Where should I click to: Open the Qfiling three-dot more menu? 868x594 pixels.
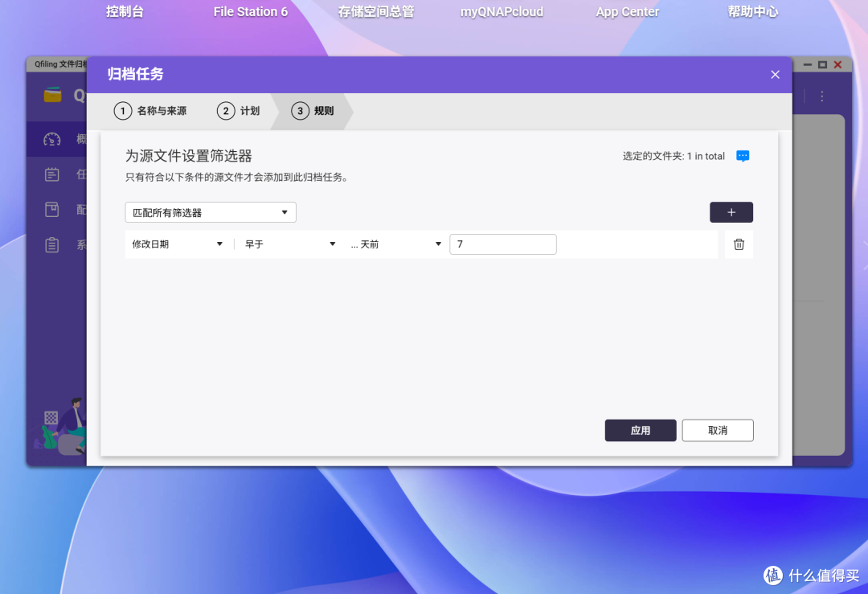point(822,96)
